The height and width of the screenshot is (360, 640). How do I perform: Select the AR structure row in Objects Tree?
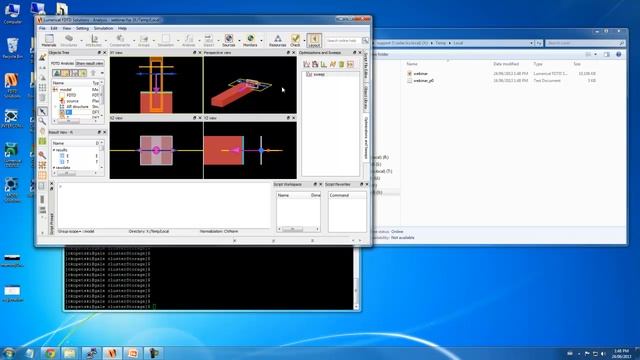click(x=77, y=107)
